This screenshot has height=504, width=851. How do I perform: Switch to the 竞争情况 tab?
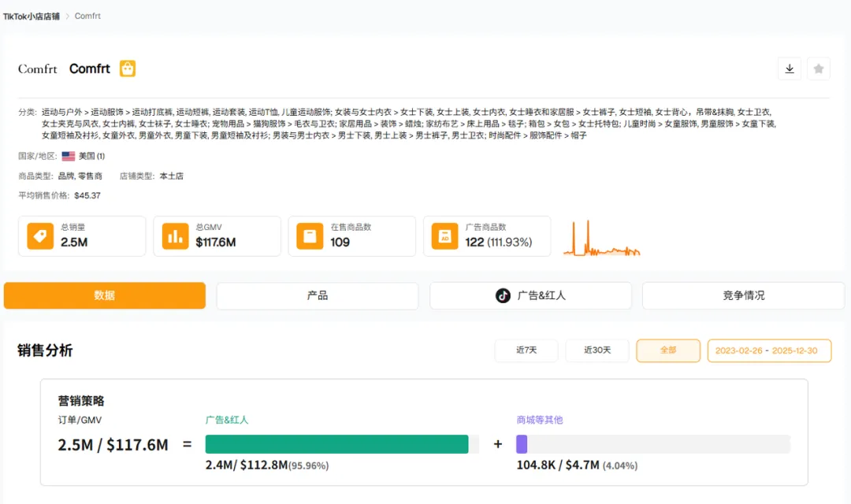pos(743,295)
